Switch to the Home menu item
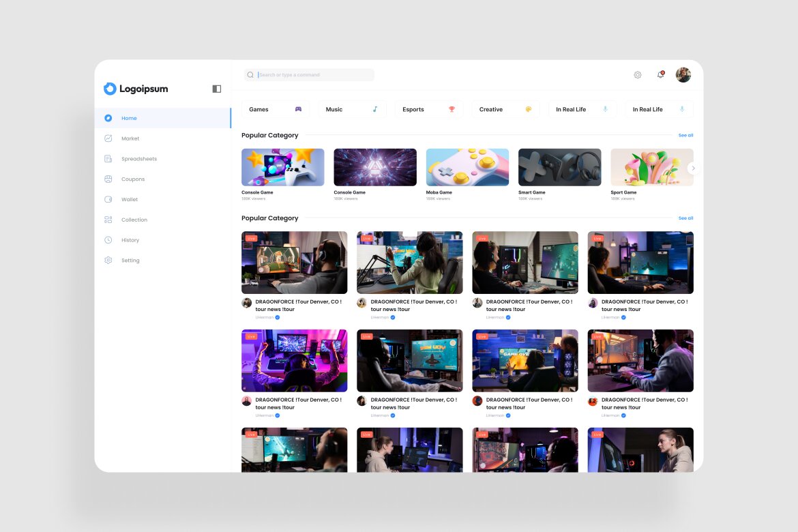 pos(129,118)
